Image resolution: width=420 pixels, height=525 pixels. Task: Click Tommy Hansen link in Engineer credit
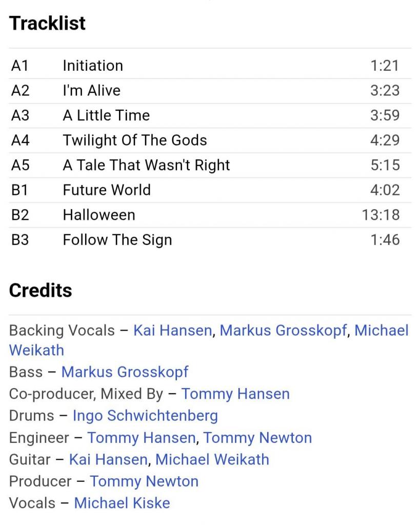pos(141,438)
